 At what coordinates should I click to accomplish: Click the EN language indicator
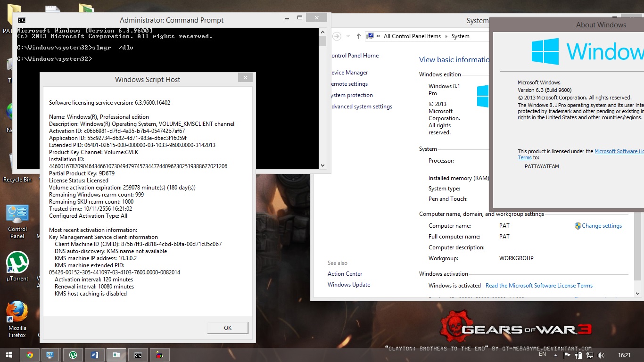point(543,354)
